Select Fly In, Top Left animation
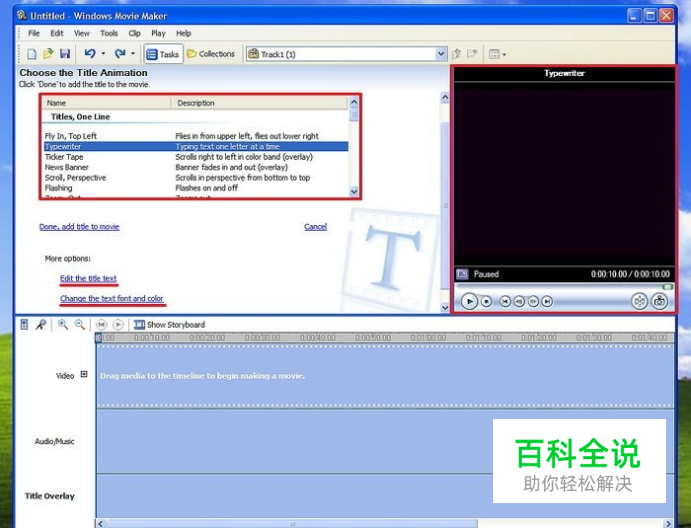Image resolution: width=691 pixels, height=528 pixels. pos(196,136)
